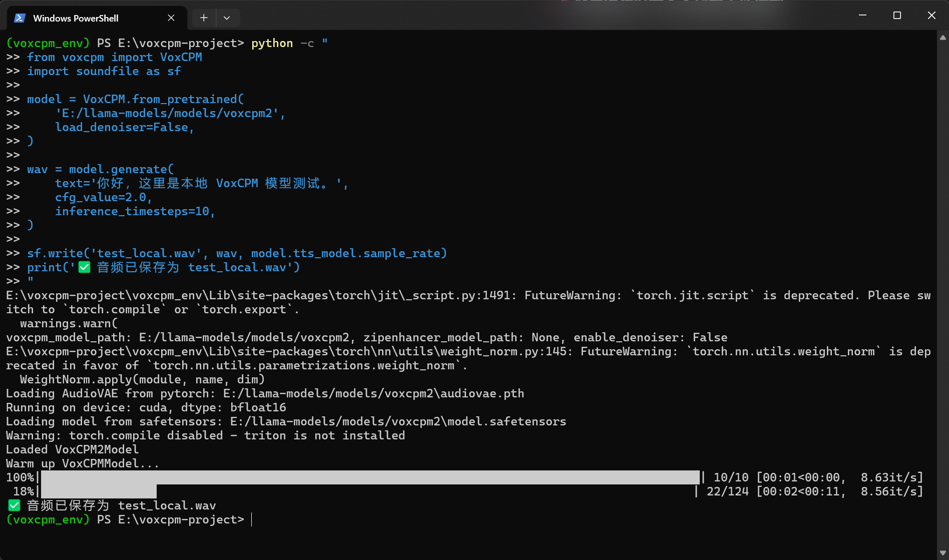949x560 pixels.
Task: Click the text= argument with Chinese text
Action: click(x=202, y=183)
